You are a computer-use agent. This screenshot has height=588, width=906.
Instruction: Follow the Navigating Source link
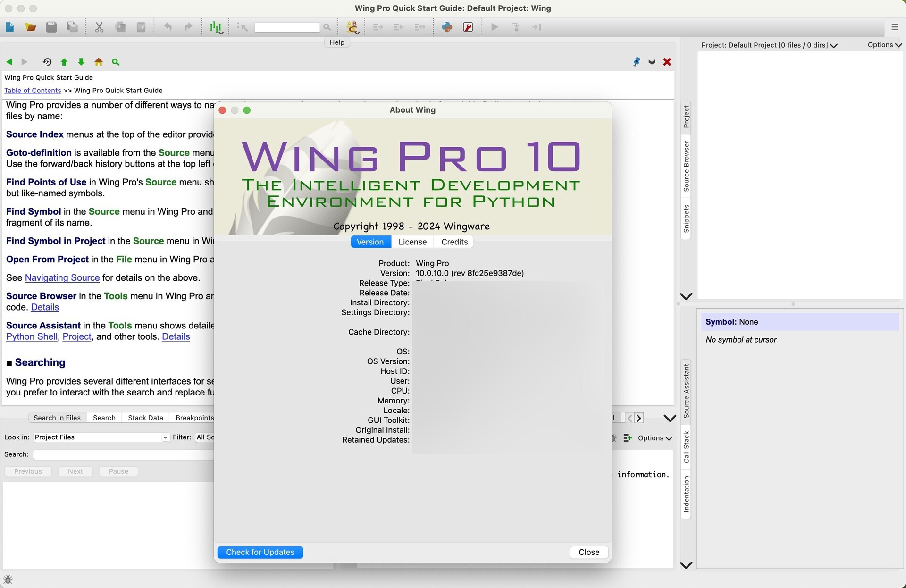point(62,278)
